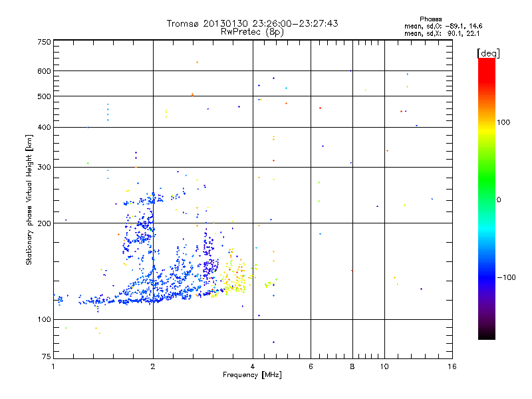Click the blue E-layer trace near 1.1 MHz

pos(61,299)
